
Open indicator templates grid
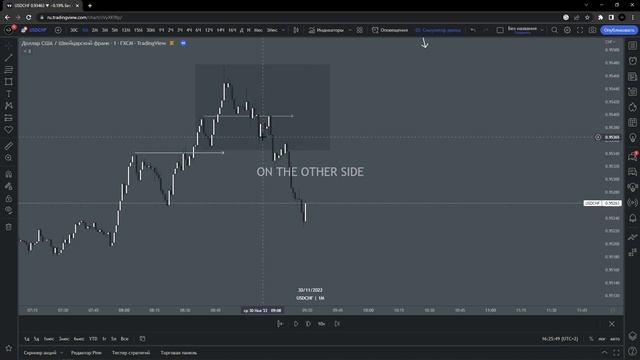tap(359, 30)
